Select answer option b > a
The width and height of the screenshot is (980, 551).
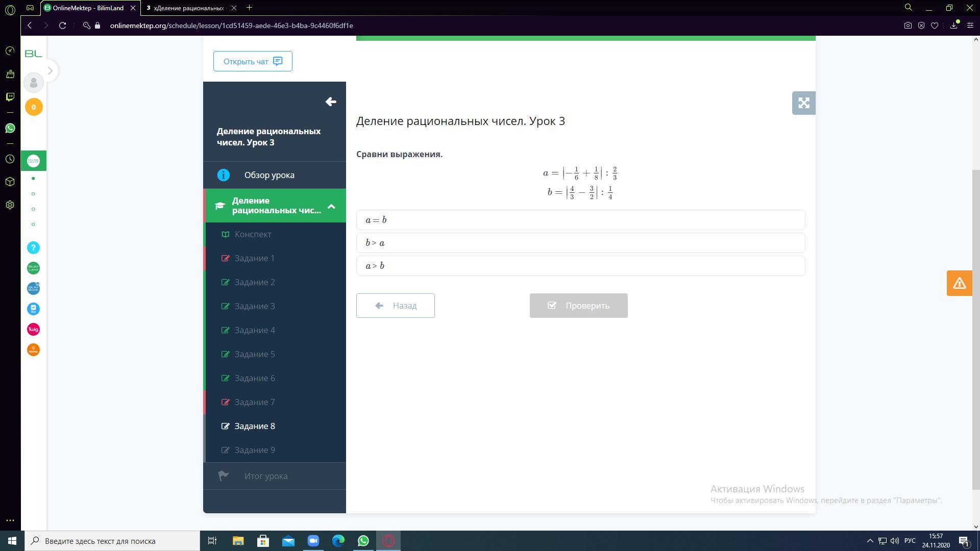click(580, 243)
